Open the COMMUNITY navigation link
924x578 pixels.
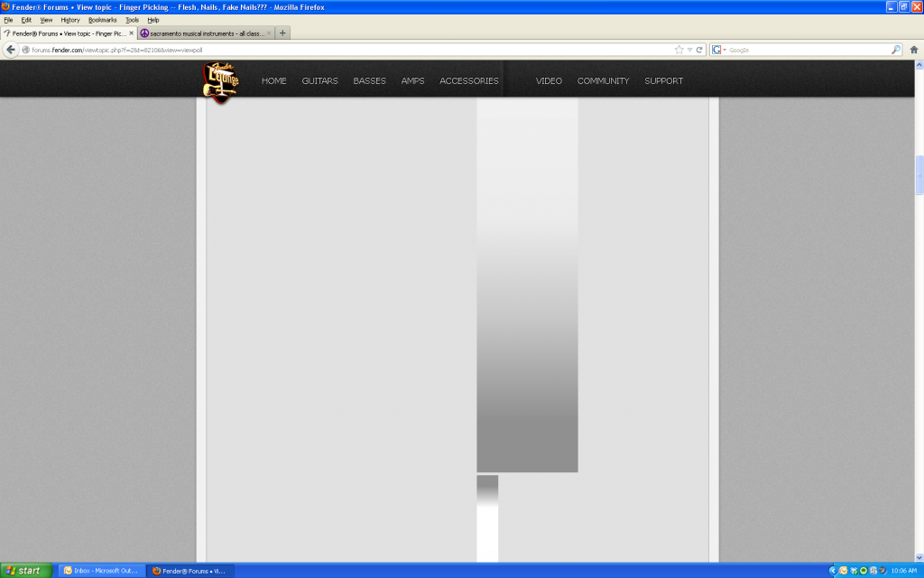point(603,81)
